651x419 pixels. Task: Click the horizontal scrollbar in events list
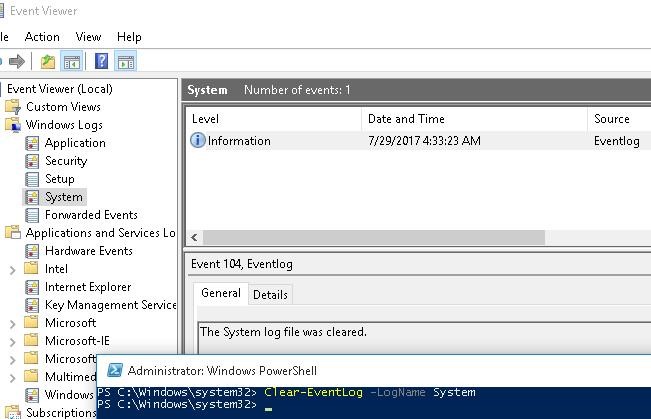(x=374, y=238)
